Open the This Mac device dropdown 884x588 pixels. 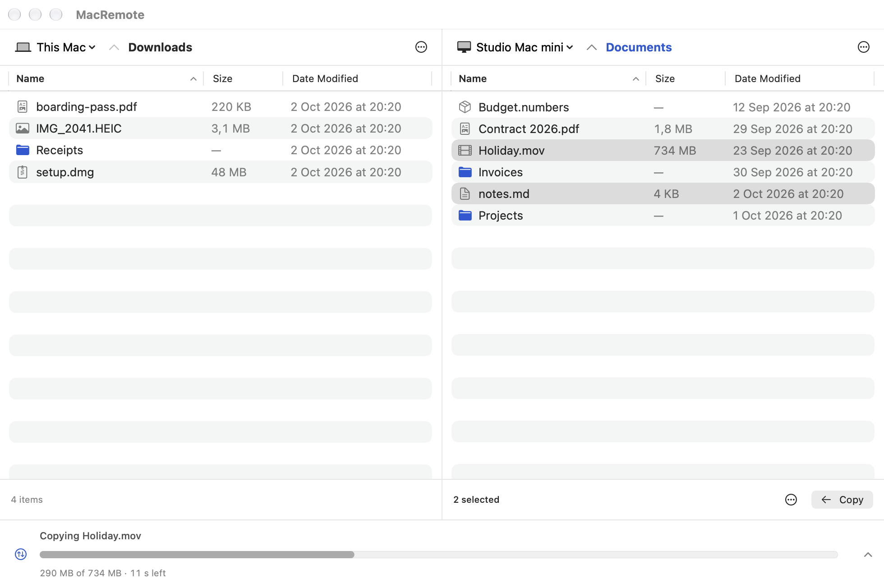pyautogui.click(x=56, y=47)
